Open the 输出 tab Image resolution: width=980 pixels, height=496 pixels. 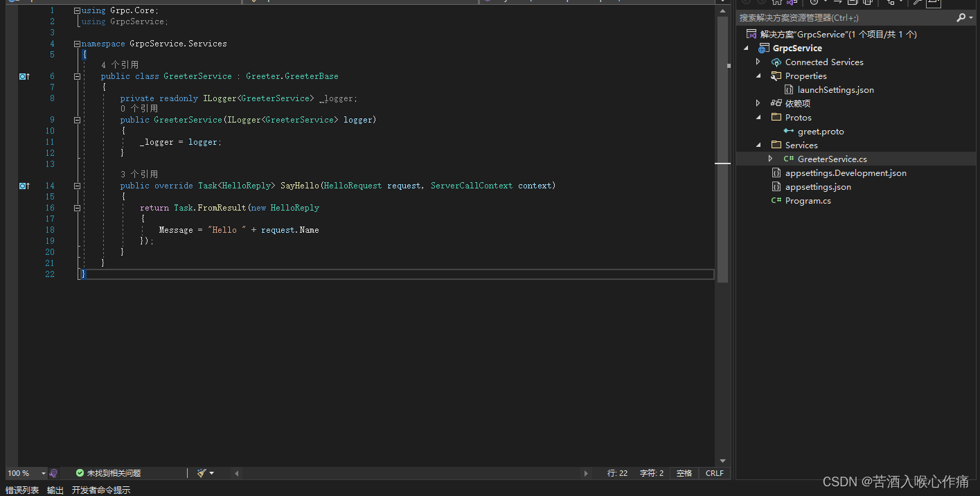[x=55, y=490]
